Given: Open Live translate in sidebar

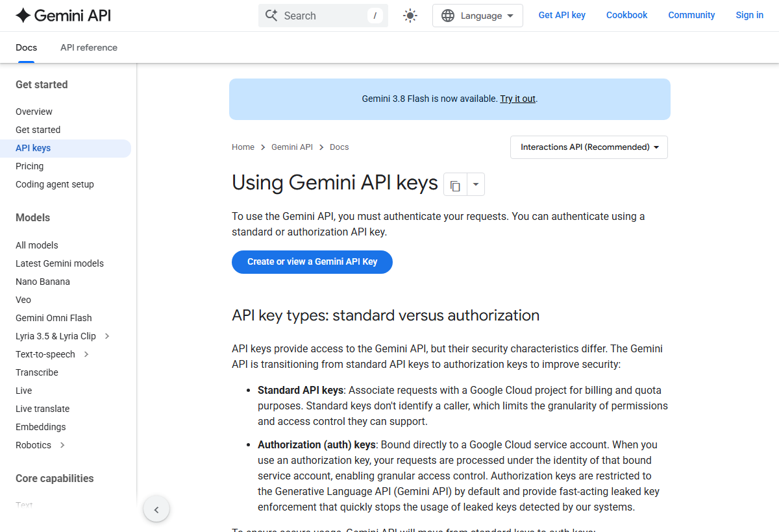Looking at the screenshot, I should point(42,409).
